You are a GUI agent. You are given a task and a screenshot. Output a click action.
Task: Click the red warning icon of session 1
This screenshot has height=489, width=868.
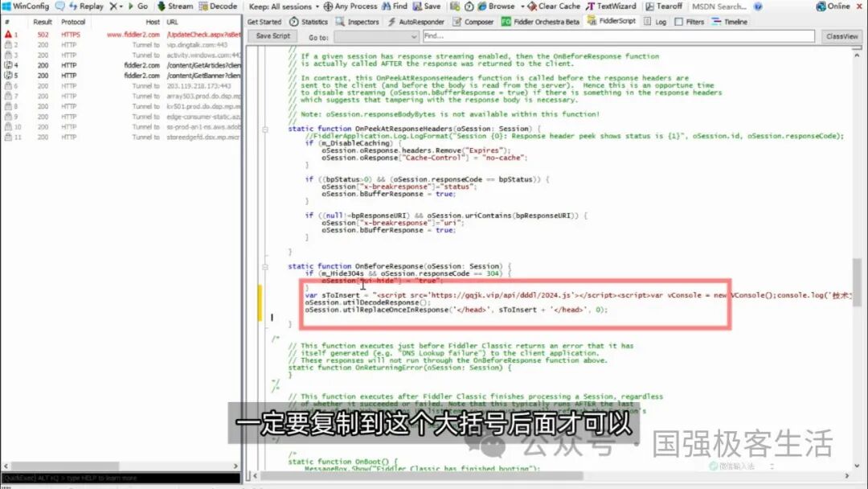pos(8,35)
